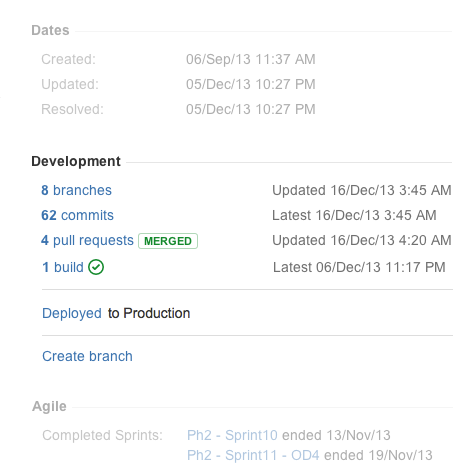Click branches Updated 16/Dec/13 3:45 AM timestamp
The height and width of the screenshot is (466, 472).
(x=362, y=190)
